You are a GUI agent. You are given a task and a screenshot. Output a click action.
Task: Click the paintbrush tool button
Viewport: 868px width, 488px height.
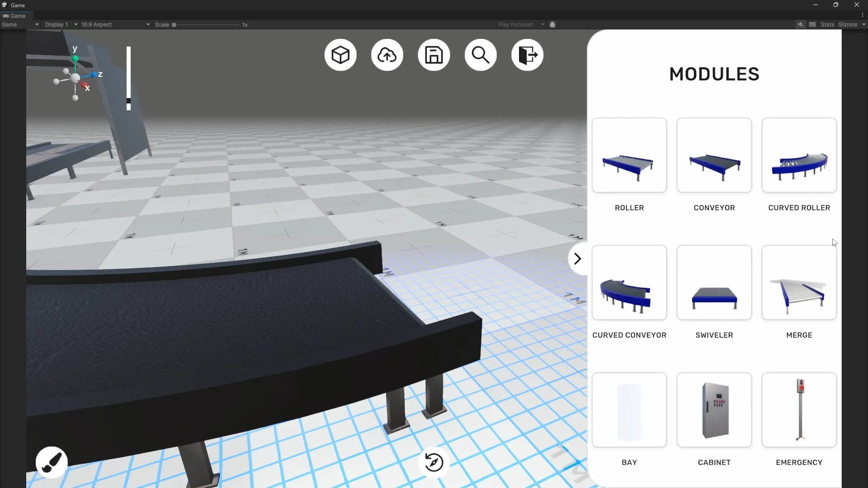52,462
